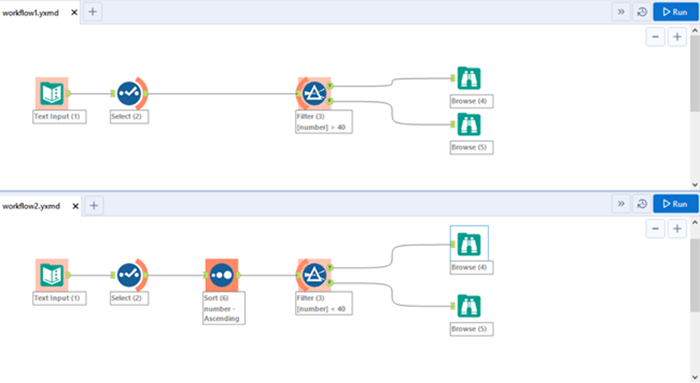
Task: Click scroll-up arrow of workflow2 canvas
Action: [695, 222]
